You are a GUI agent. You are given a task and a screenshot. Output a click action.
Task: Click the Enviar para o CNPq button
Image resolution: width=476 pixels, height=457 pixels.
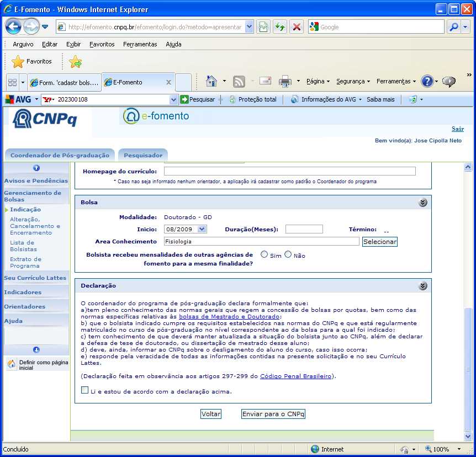[x=273, y=414]
